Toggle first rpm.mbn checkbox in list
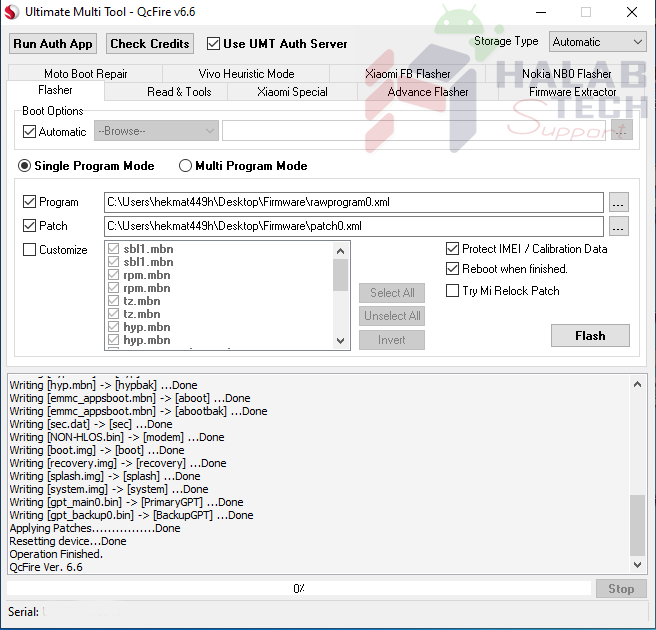 click(x=113, y=274)
